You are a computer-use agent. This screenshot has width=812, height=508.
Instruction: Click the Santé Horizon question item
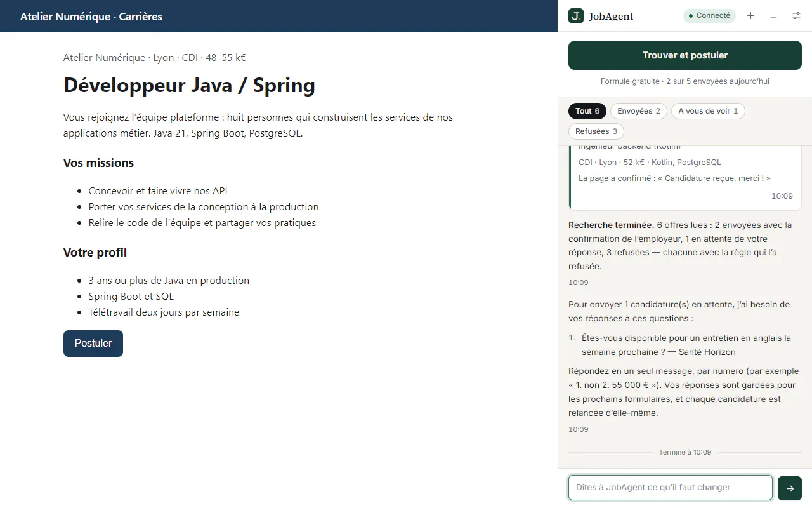coord(685,345)
